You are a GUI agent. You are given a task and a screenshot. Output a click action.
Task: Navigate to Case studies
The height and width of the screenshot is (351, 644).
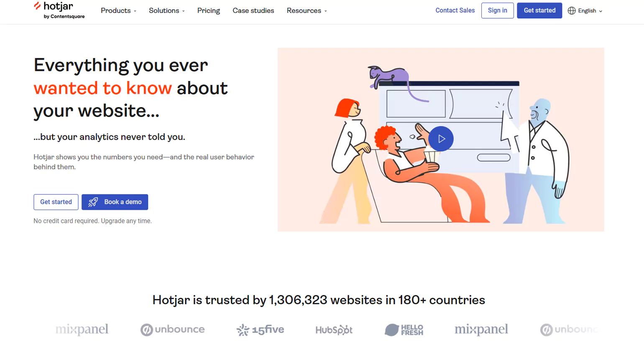(253, 10)
